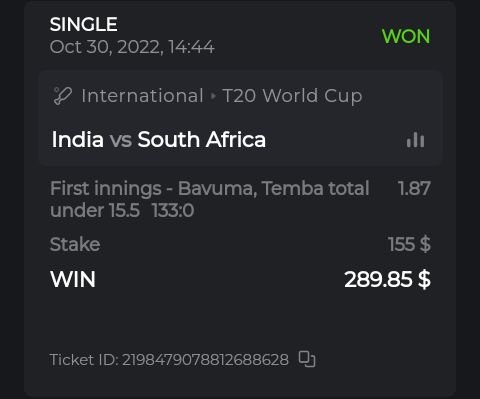480x399 pixels.
Task: Open the T20 World Cup tournament link
Action: (x=292, y=96)
